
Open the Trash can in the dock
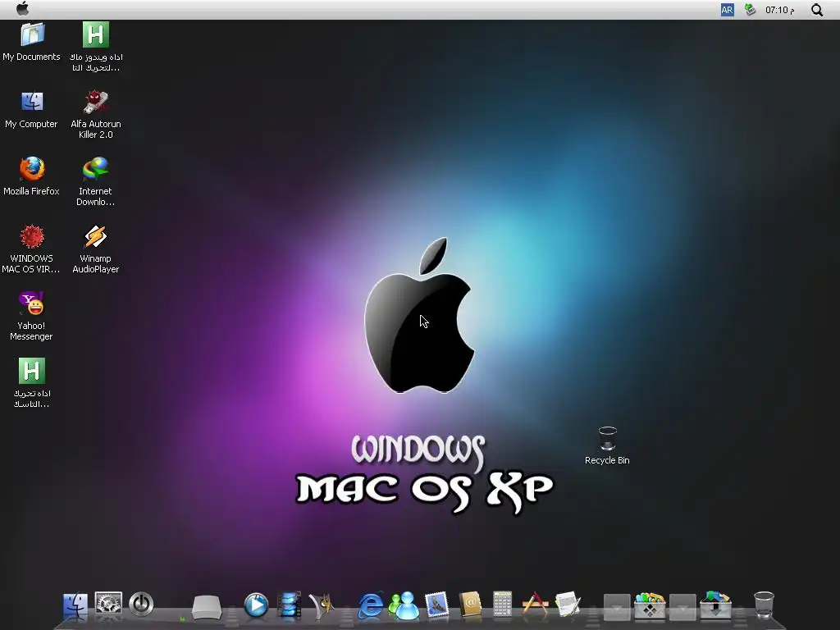click(x=764, y=605)
